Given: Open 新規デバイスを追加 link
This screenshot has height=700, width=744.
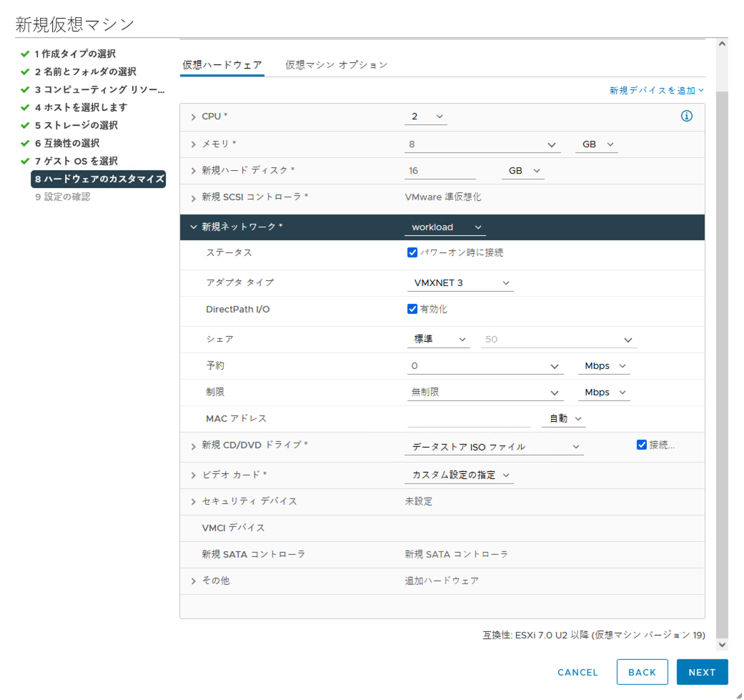Looking at the screenshot, I should [657, 90].
